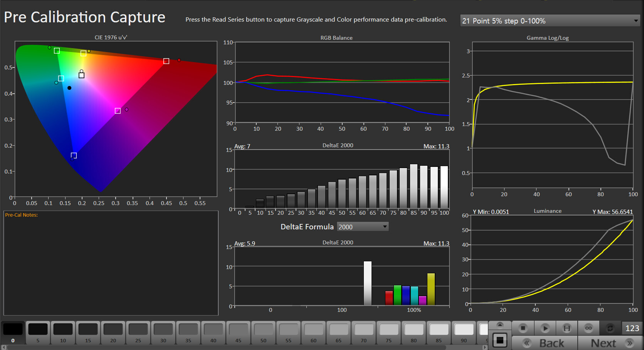Click the "Y Min: 0.0051" luminance reading
644x350 pixels.
point(491,212)
